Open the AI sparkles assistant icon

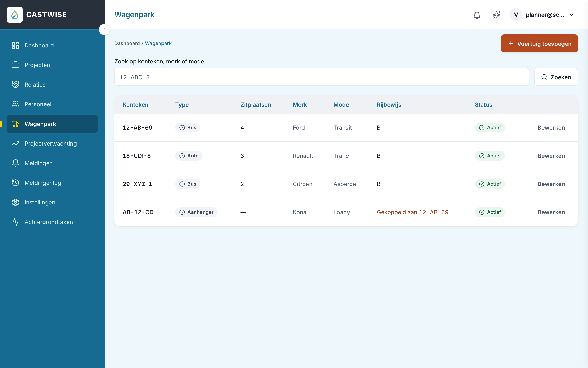(x=496, y=15)
